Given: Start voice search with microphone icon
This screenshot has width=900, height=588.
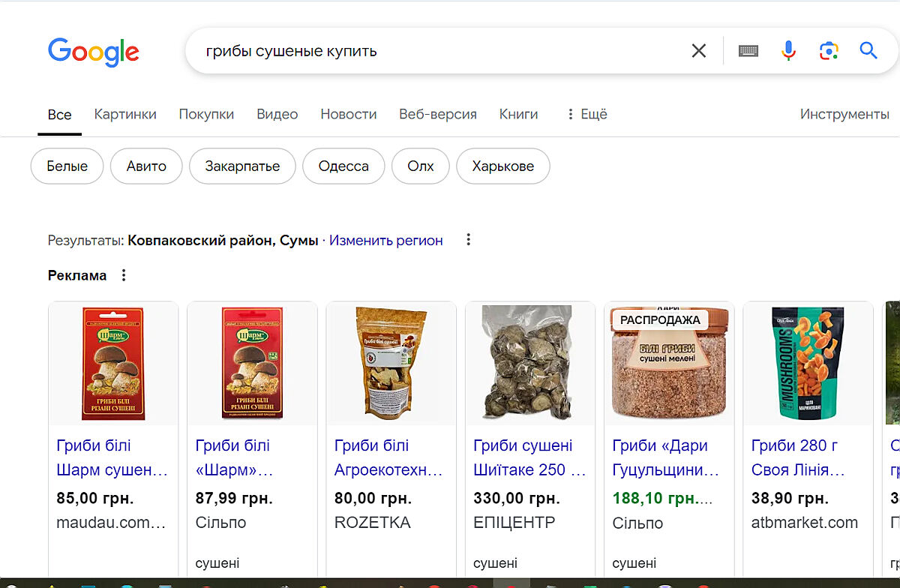Looking at the screenshot, I should click(x=788, y=51).
